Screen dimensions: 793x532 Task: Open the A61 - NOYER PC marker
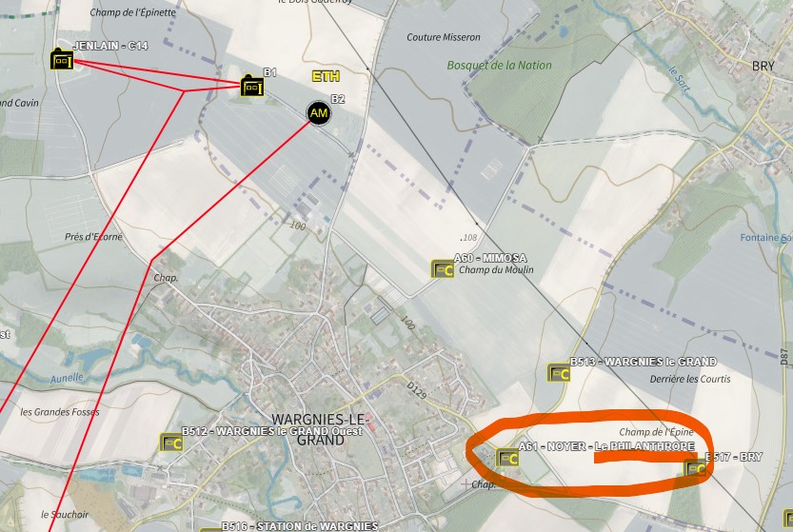[x=507, y=458]
